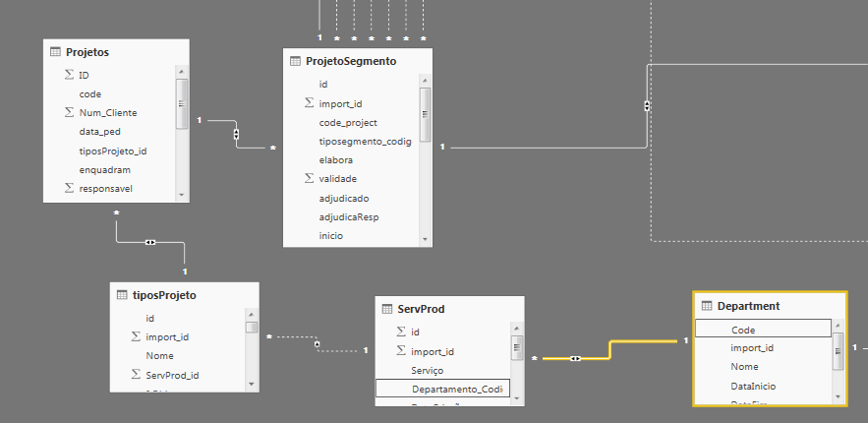Click the ProjetoSegmento table icon

point(295,61)
